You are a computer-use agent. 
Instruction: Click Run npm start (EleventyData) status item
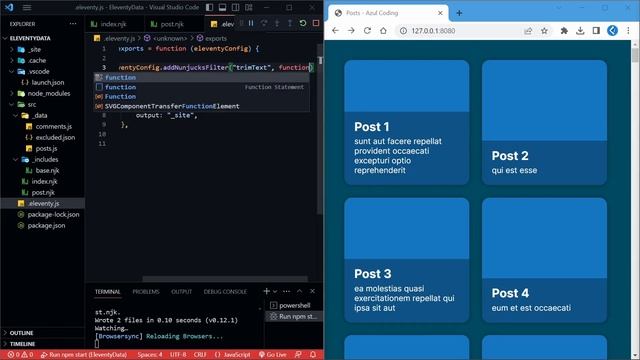pos(84,355)
